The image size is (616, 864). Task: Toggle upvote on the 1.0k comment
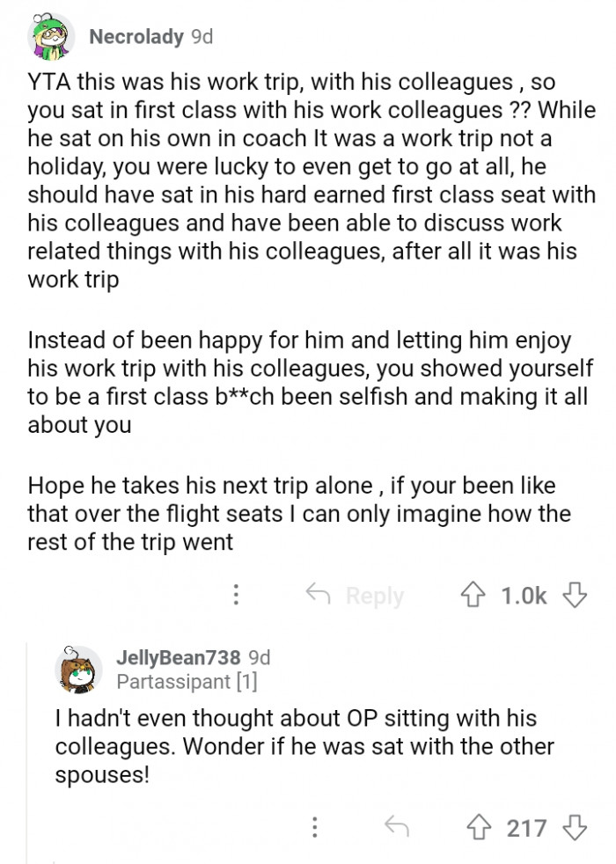(x=472, y=595)
